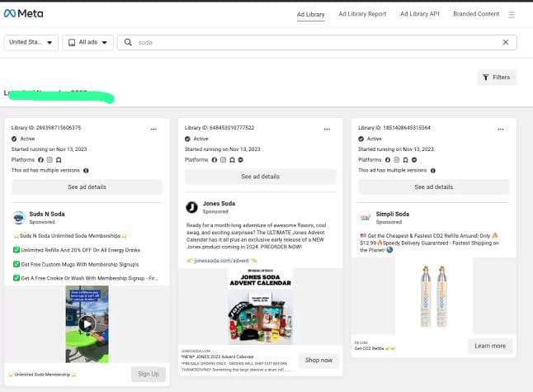Open three-dot menu on Suds N Soda card
Image resolution: width=533 pixels, height=392 pixels.
[x=153, y=130]
